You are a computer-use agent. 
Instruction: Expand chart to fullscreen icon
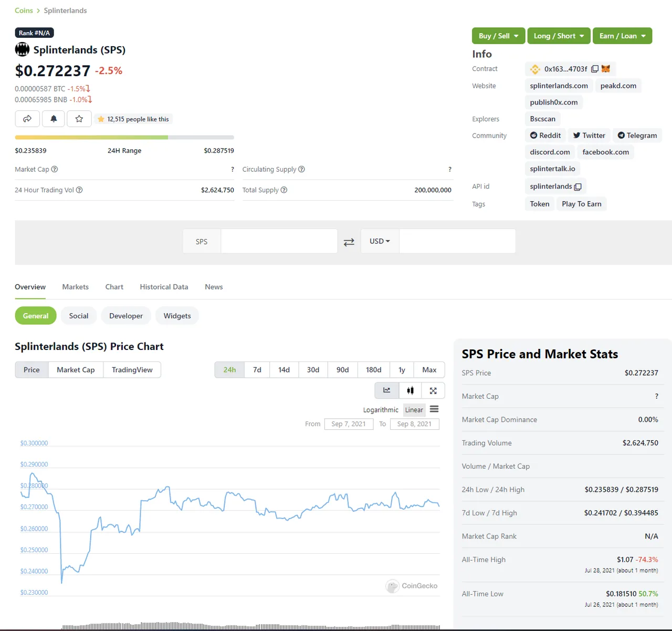tap(433, 390)
